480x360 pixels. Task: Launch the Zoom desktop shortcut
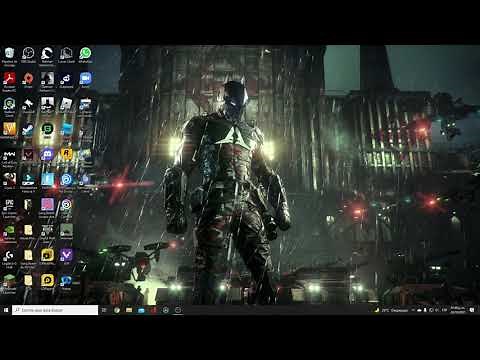(x=85, y=81)
